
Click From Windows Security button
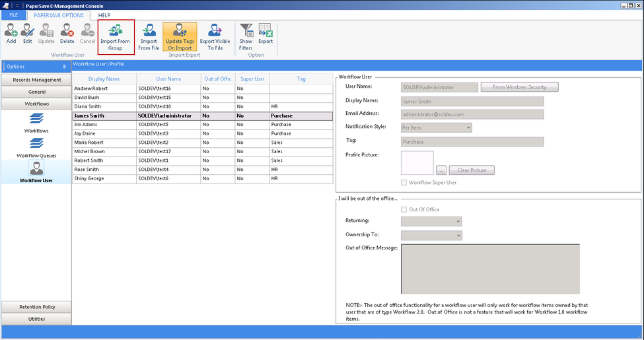tap(520, 87)
